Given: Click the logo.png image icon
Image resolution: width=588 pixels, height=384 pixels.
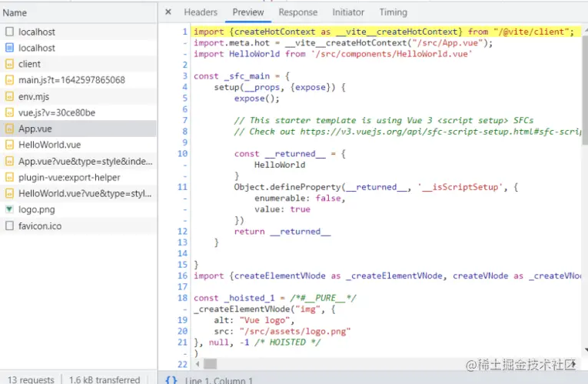Looking at the screenshot, I should tap(9, 209).
